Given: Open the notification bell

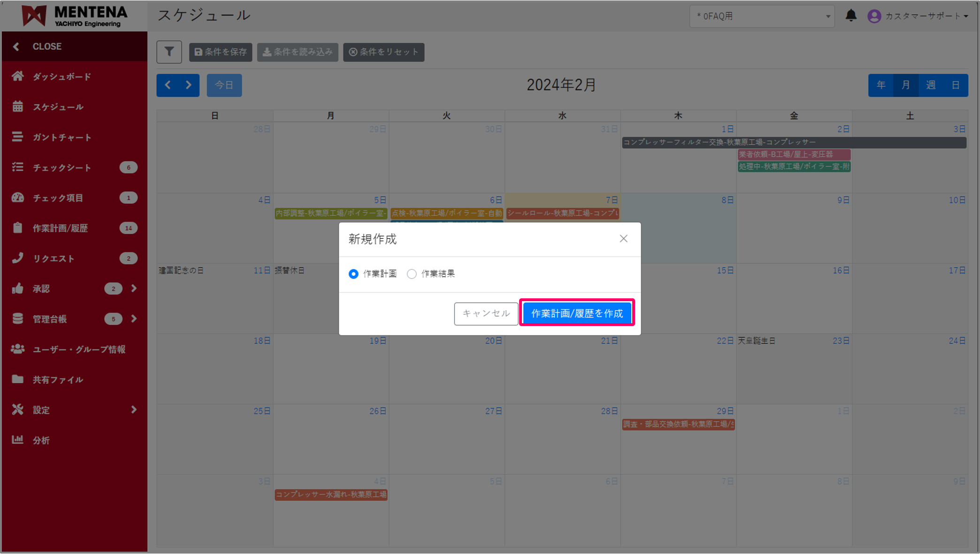Looking at the screenshot, I should click(851, 16).
